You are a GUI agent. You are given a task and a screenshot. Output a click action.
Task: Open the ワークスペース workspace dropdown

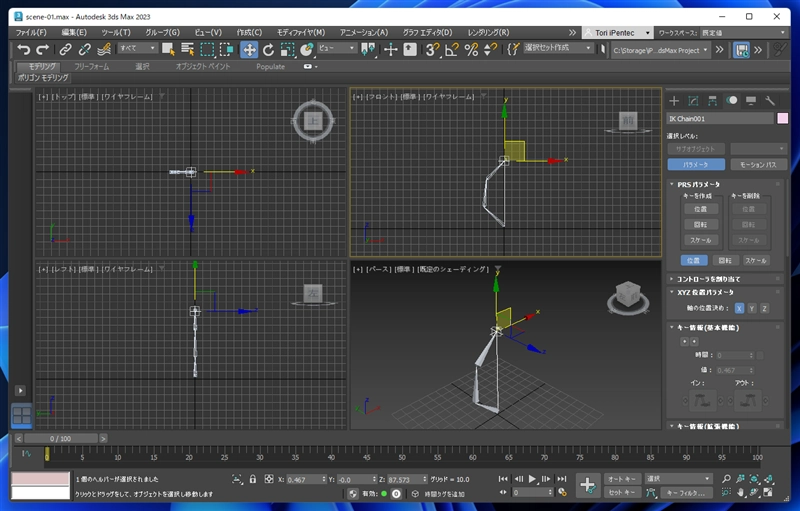click(744, 33)
